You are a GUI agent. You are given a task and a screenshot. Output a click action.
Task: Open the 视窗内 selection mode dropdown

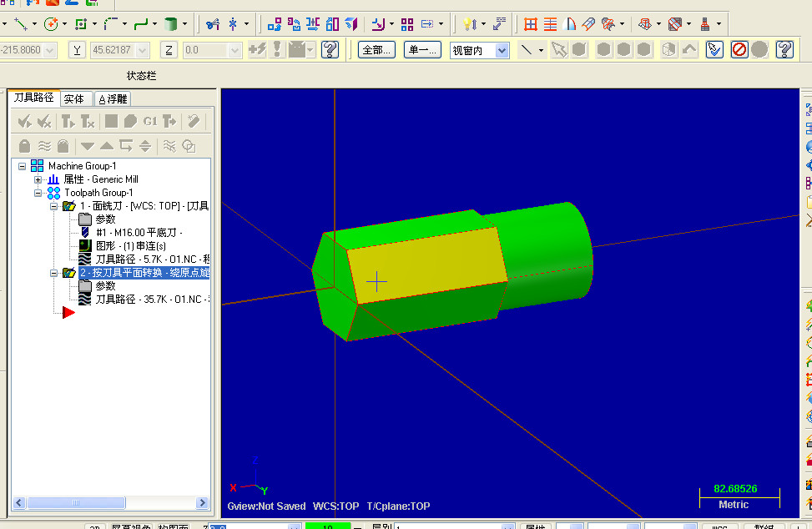click(502, 50)
